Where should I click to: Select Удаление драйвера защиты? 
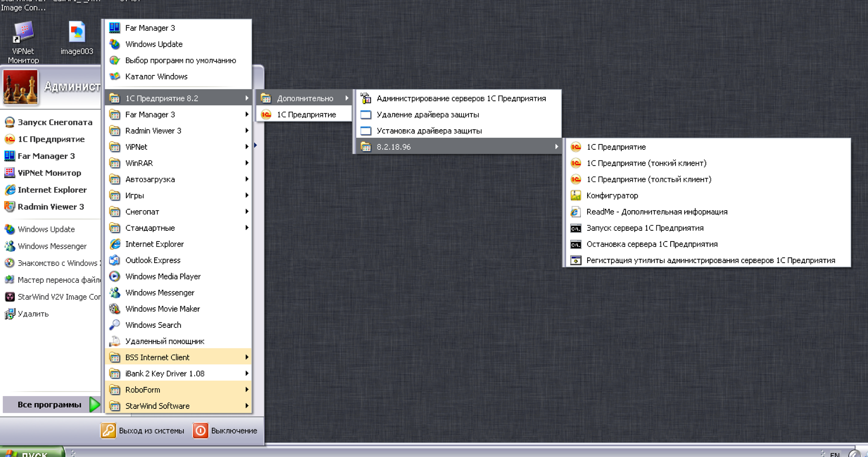point(458,115)
